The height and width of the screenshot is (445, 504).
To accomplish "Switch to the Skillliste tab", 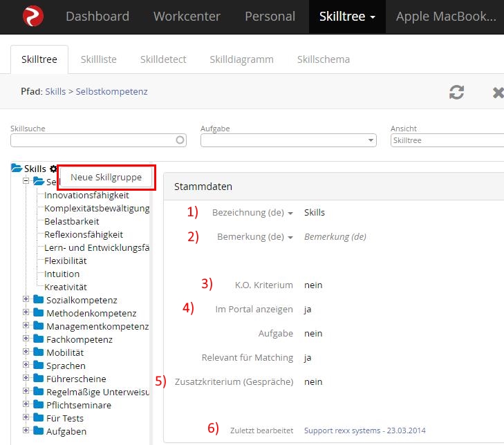I will coord(99,59).
